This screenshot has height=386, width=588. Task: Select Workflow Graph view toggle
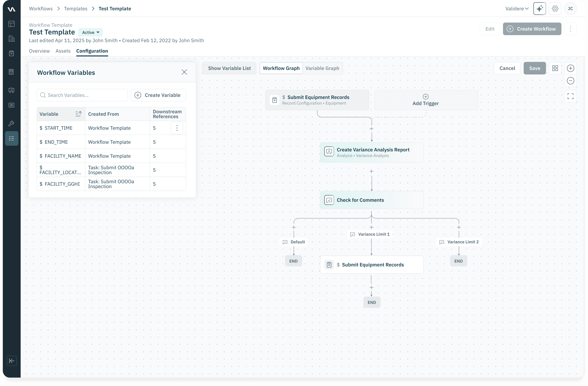pyautogui.click(x=281, y=68)
